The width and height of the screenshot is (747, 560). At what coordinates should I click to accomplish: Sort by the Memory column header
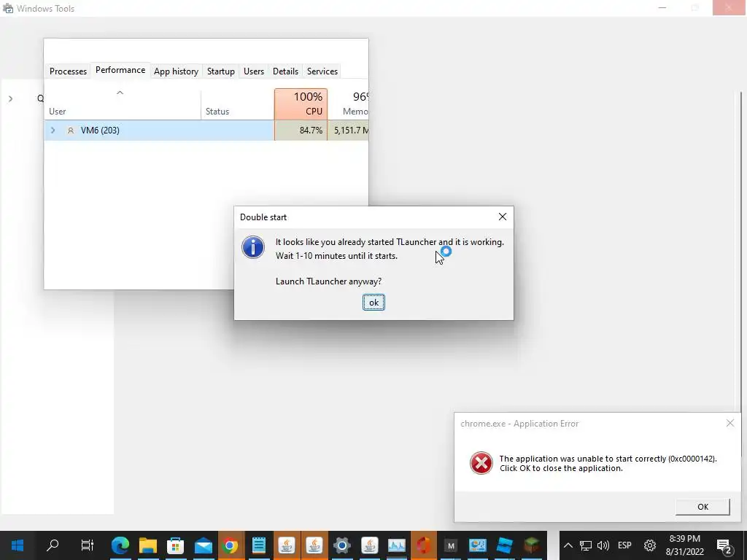click(348, 104)
